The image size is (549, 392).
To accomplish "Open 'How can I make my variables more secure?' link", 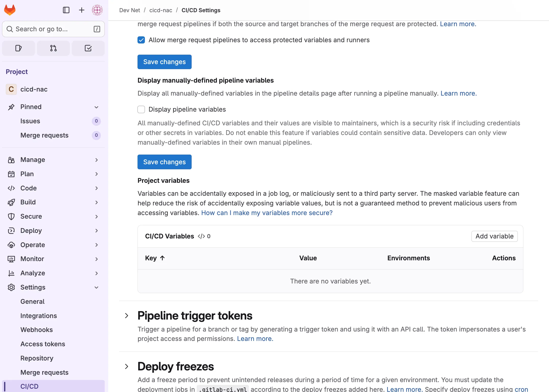I will click(x=267, y=213).
